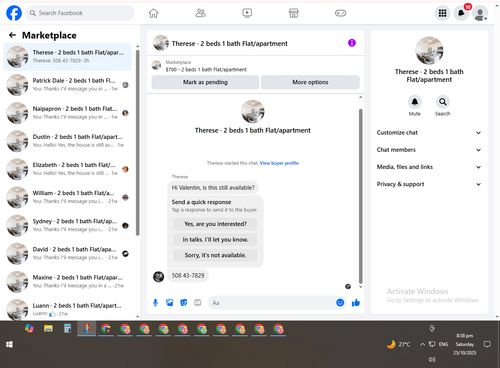This screenshot has width=500, height=368.
Task: Open Luann conversation
Action: 68,309
